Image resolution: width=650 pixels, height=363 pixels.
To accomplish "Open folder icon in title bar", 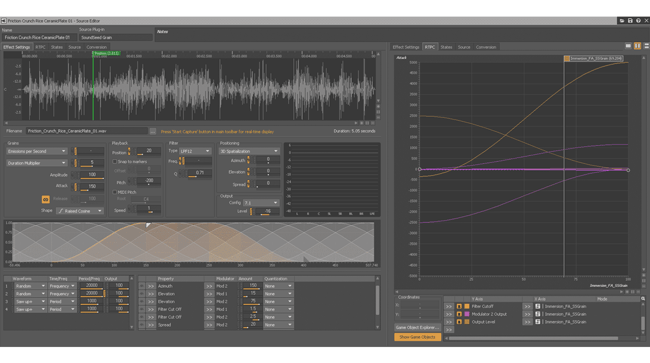I will click(622, 20).
